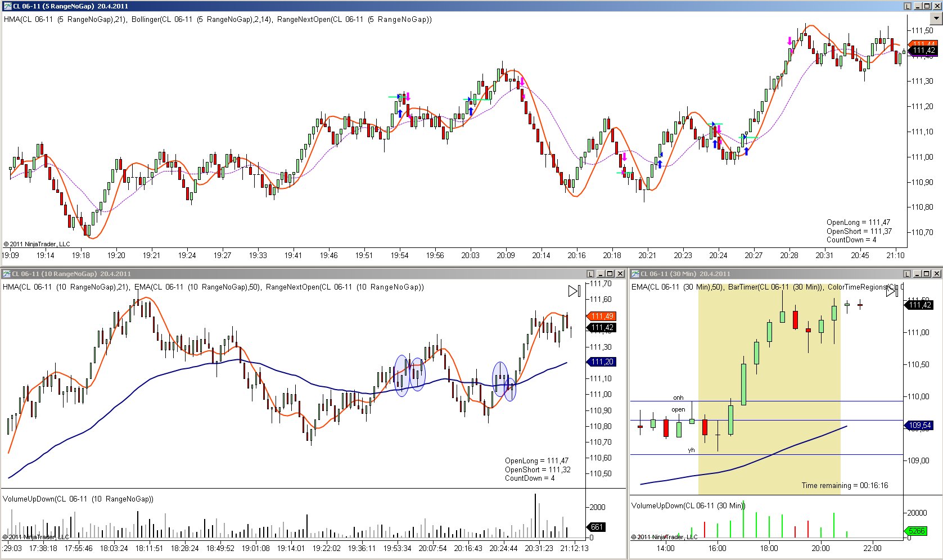The width and height of the screenshot is (943, 560).
Task: Select the EMA indicator label in 30 Min chart
Action: (678, 287)
